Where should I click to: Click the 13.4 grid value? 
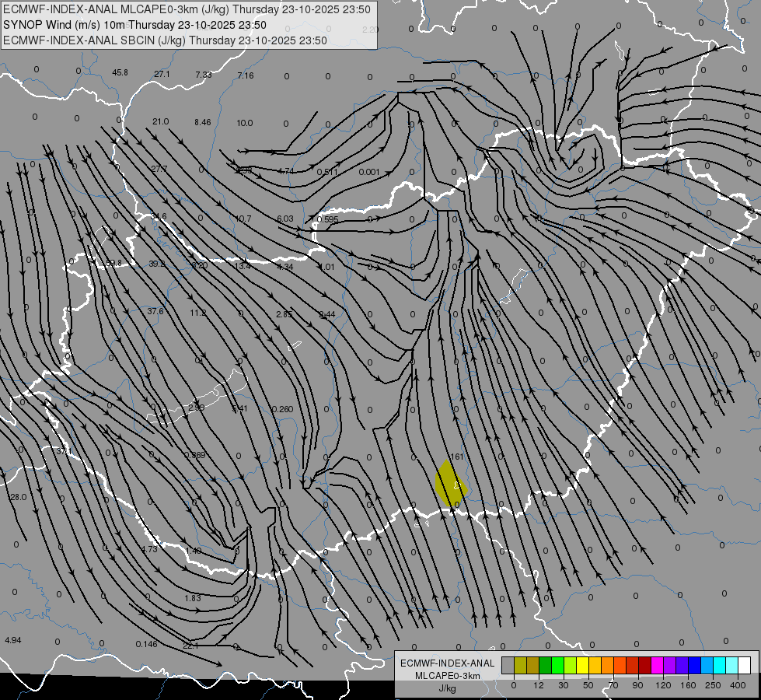(243, 266)
